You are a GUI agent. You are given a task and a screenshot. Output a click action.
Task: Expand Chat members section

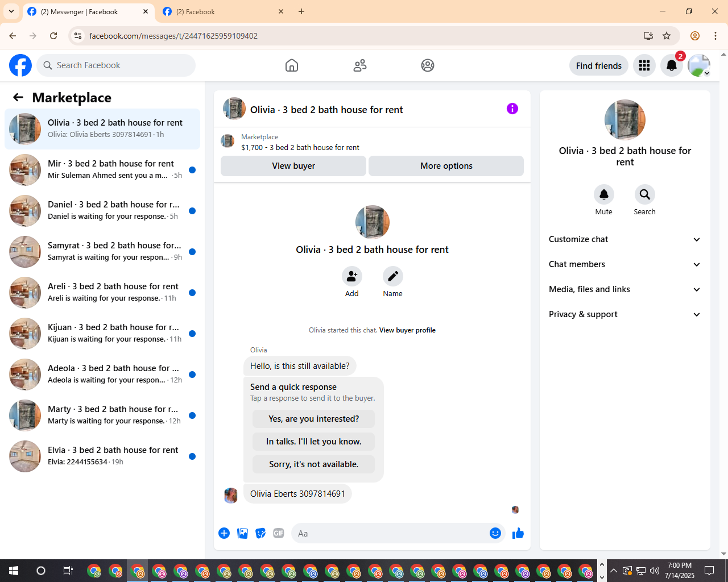(625, 264)
